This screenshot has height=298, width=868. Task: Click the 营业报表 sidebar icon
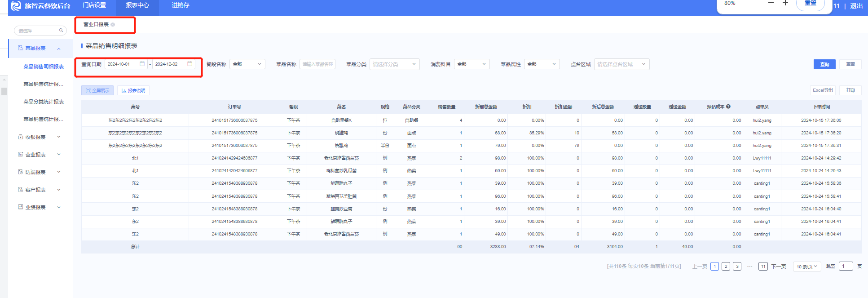point(20,155)
